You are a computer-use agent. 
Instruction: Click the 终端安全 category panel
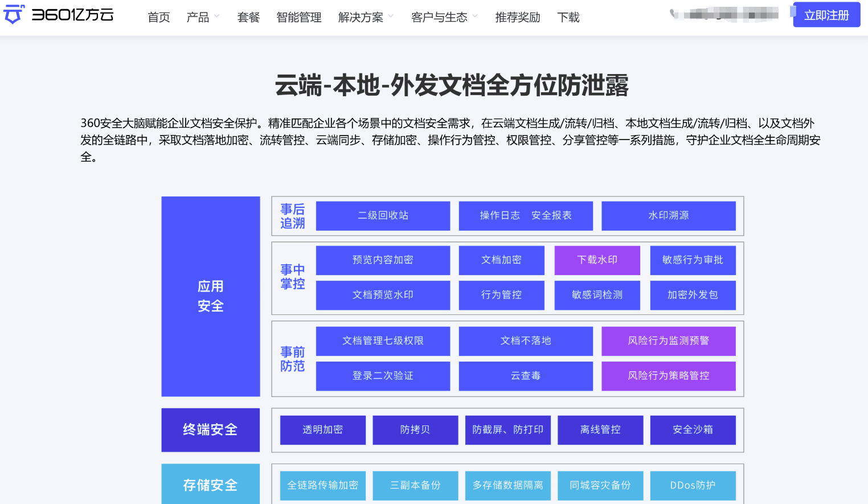coord(211,430)
